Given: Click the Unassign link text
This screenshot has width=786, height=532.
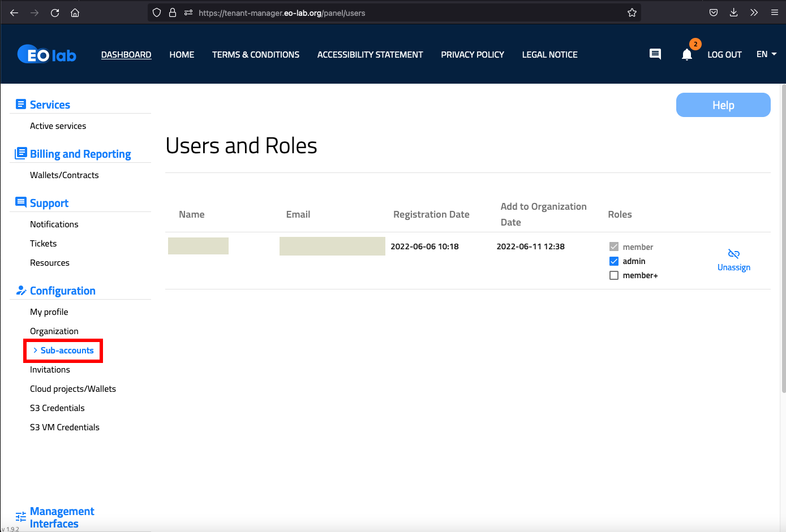Looking at the screenshot, I should click(734, 267).
